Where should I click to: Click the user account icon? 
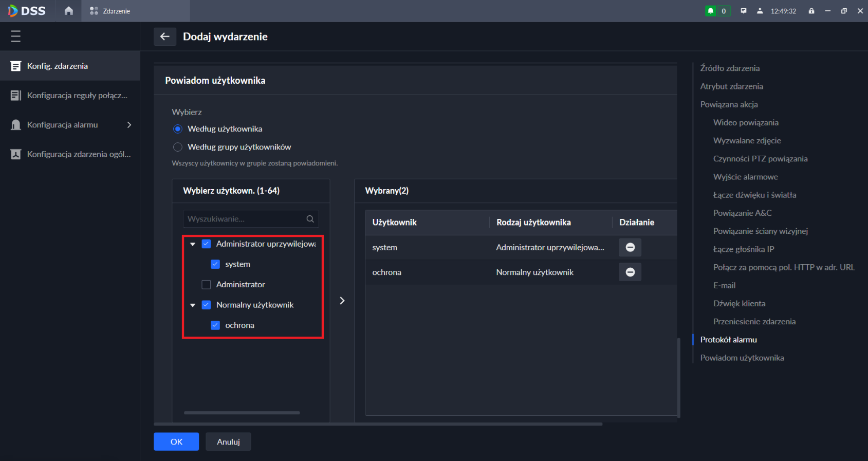point(760,11)
